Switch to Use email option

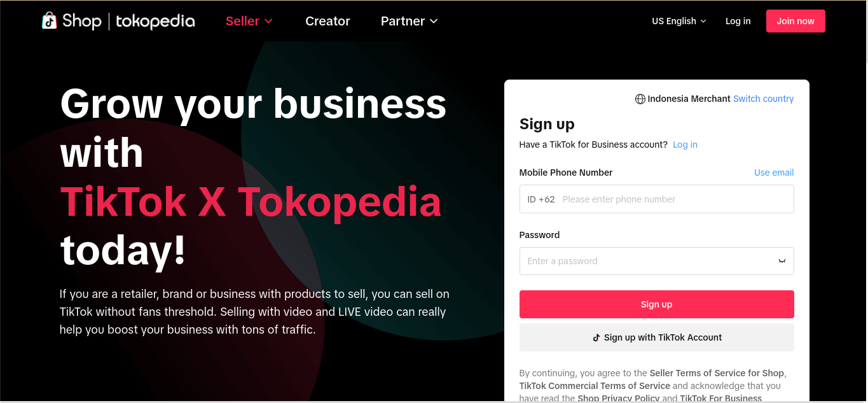(774, 173)
